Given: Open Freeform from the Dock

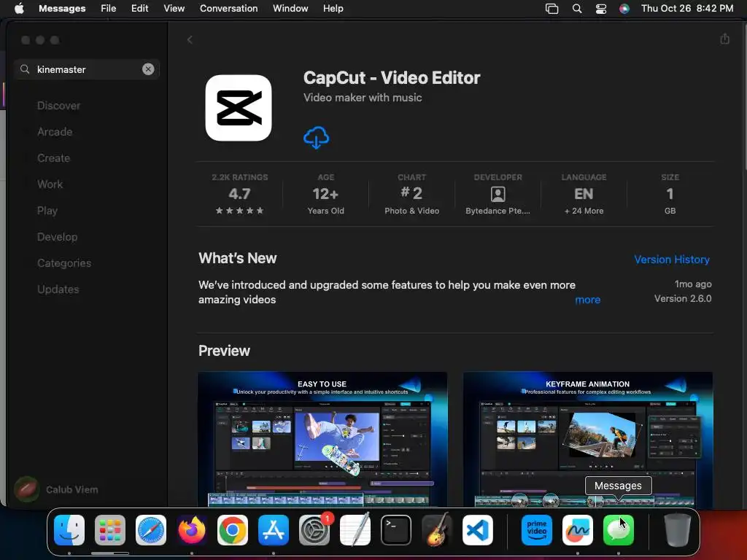Looking at the screenshot, I should click(578, 530).
